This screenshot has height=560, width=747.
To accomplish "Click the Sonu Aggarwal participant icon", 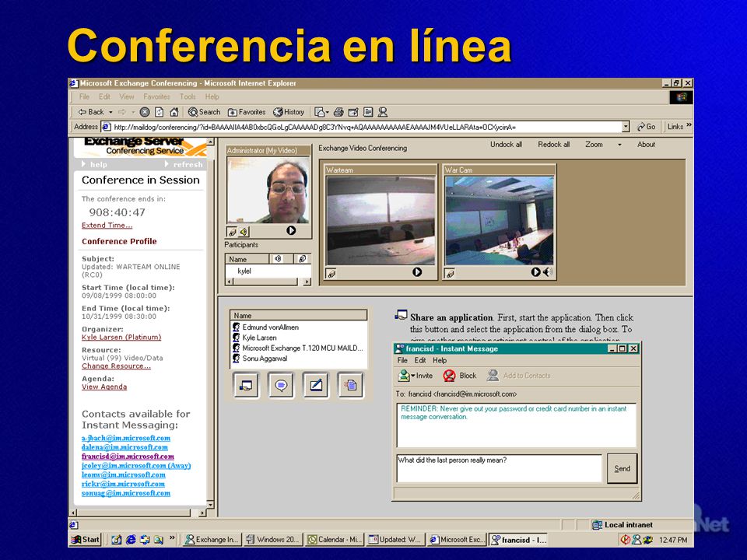I will pyautogui.click(x=237, y=358).
